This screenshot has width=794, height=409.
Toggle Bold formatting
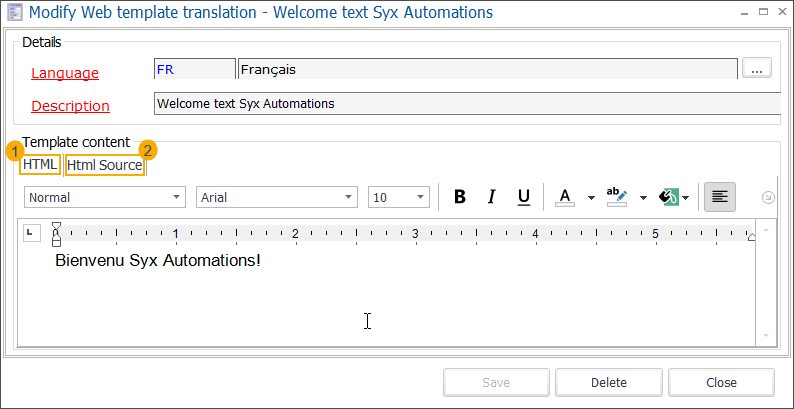tap(460, 197)
